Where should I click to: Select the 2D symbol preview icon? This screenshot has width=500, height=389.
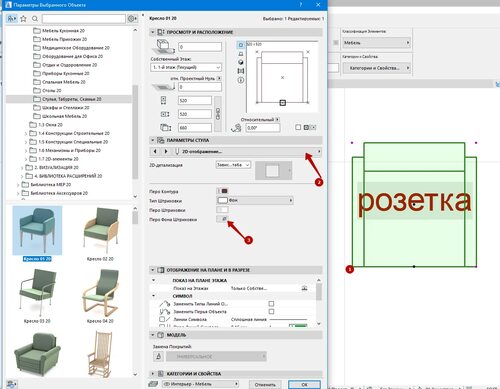tap(241, 45)
